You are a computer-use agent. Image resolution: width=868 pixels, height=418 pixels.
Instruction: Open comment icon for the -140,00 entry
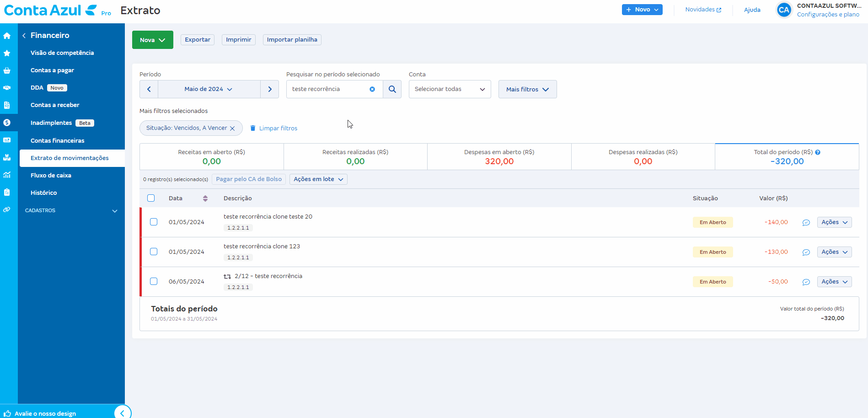(x=806, y=223)
